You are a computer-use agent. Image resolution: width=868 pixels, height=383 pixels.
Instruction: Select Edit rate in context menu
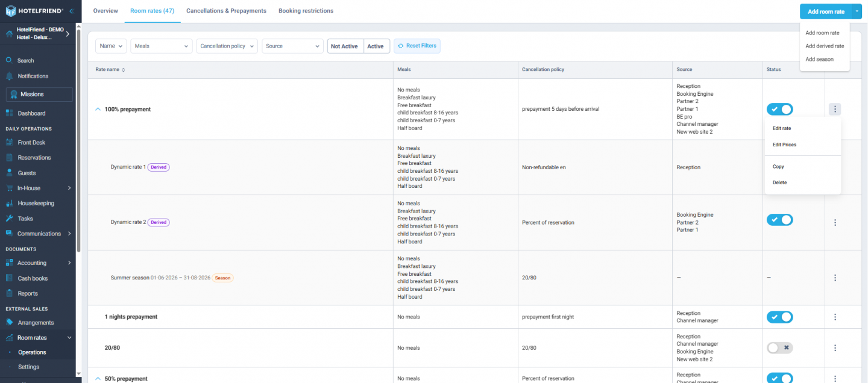(x=782, y=128)
